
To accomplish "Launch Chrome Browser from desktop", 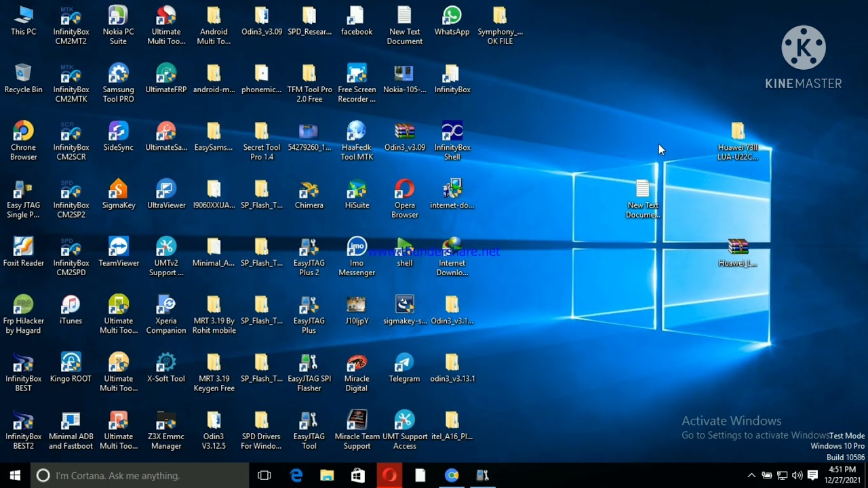I will coord(23,142).
